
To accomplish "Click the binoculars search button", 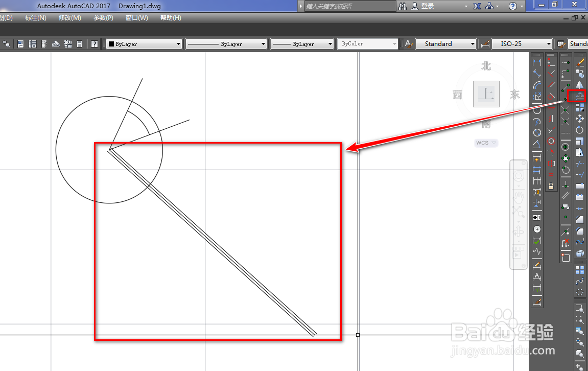I will 403,6.
